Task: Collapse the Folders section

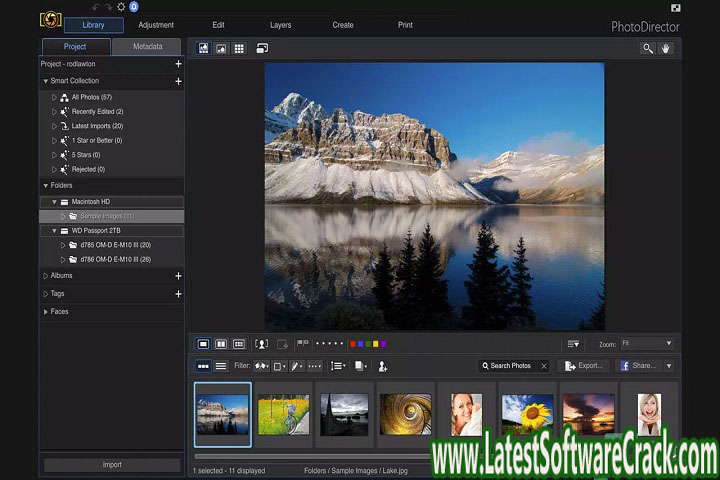Action: (x=45, y=186)
